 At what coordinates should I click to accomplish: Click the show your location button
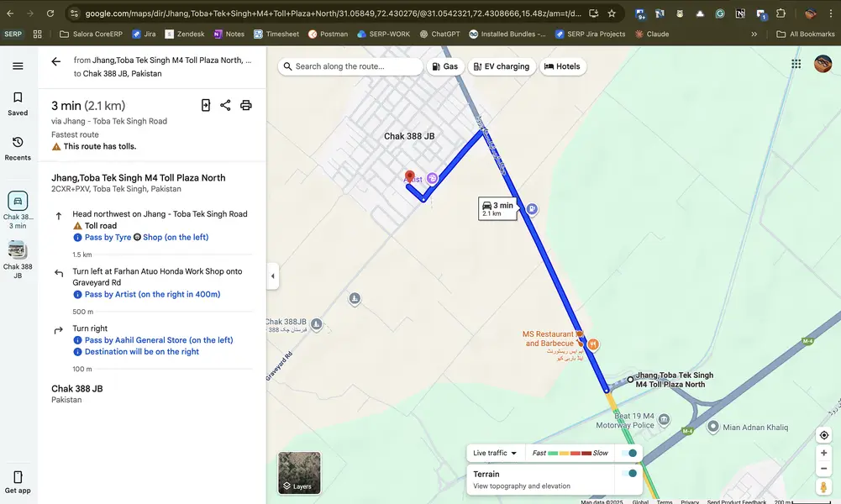(823, 435)
